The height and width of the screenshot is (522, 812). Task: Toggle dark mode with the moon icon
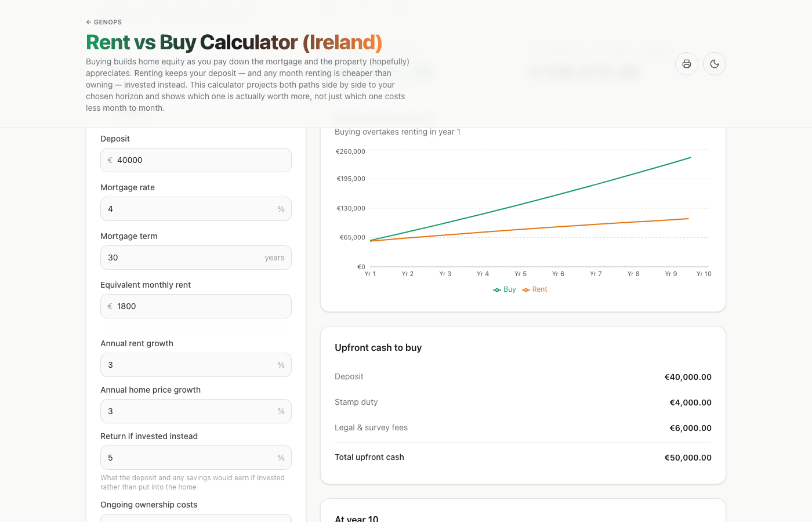click(715, 64)
